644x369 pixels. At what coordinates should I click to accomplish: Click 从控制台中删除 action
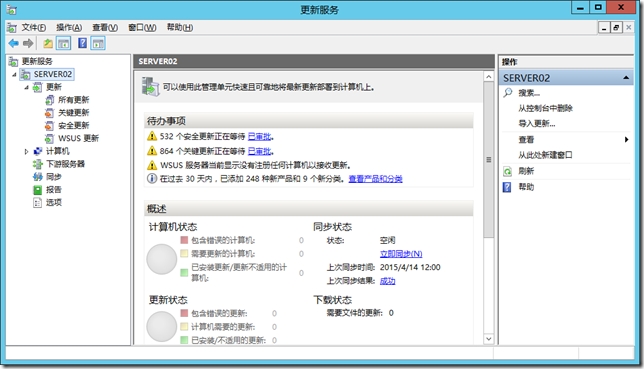545,108
